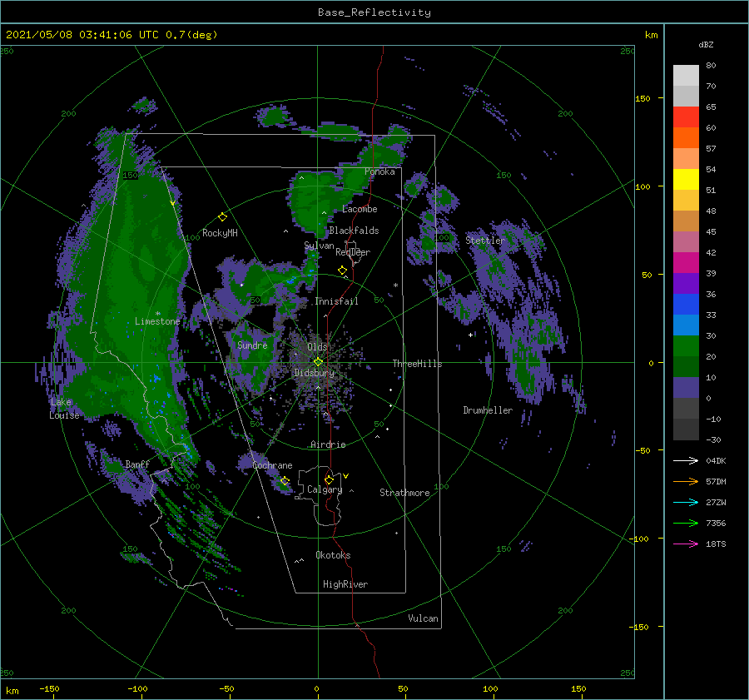Screen dimensions: 749x700
Task: Click the Calgary city label
Action: coord(325,489)
